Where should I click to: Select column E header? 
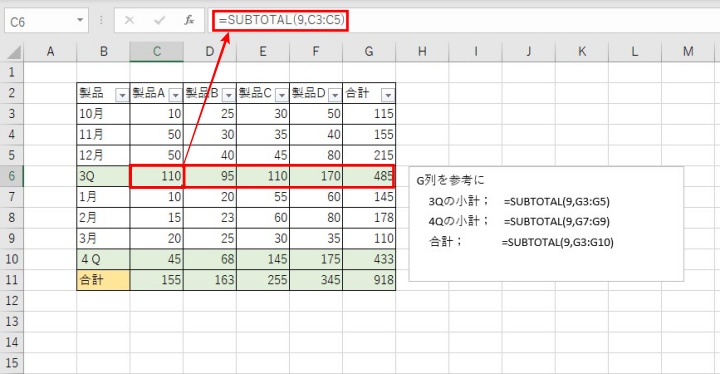263,51
